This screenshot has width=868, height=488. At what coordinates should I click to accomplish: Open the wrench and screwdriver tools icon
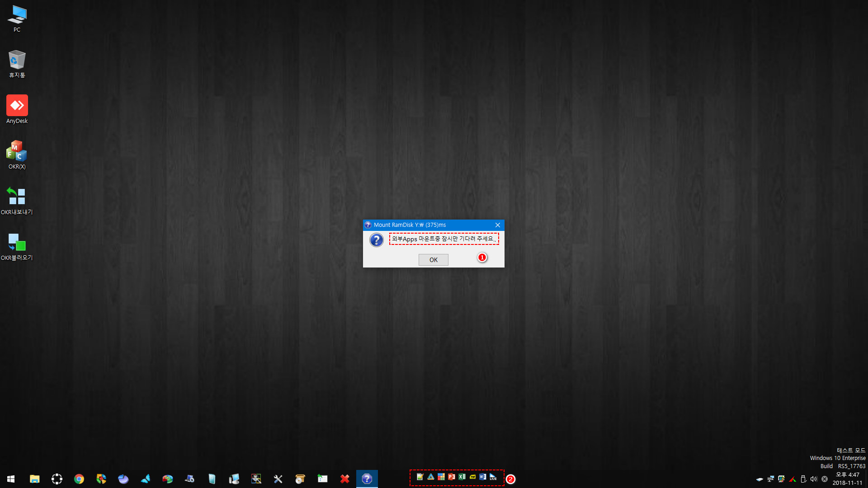[278, 479]
